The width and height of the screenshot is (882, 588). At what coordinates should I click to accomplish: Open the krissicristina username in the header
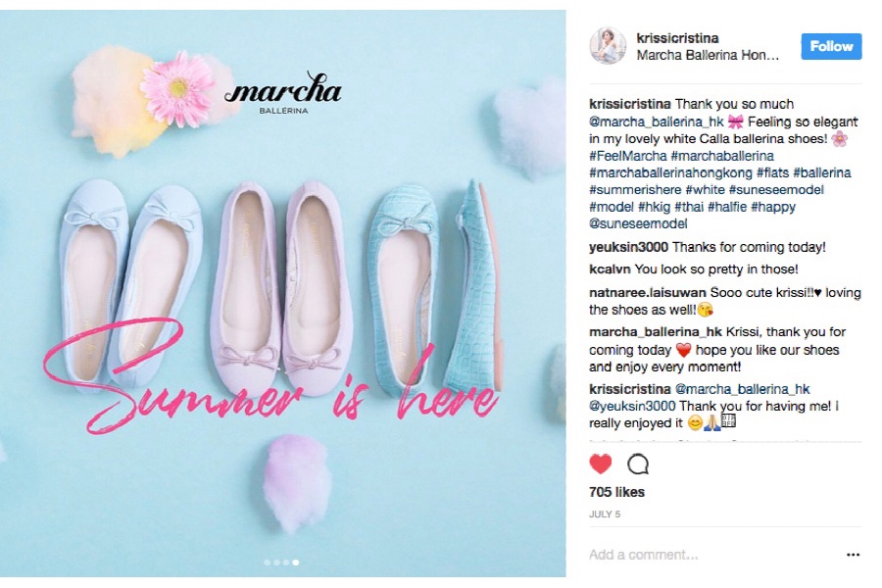[x=677, y=38]
